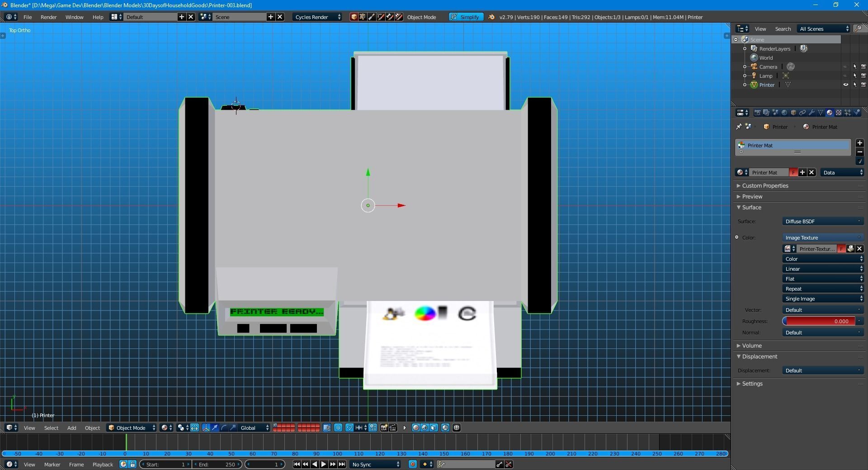Open the Vector mapping dropdown set to Default
This screenshot has height=470, width=868.
click(x=822, y=310)
